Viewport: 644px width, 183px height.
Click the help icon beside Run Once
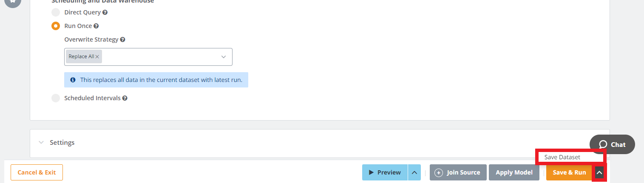click(x=96, y=26)
